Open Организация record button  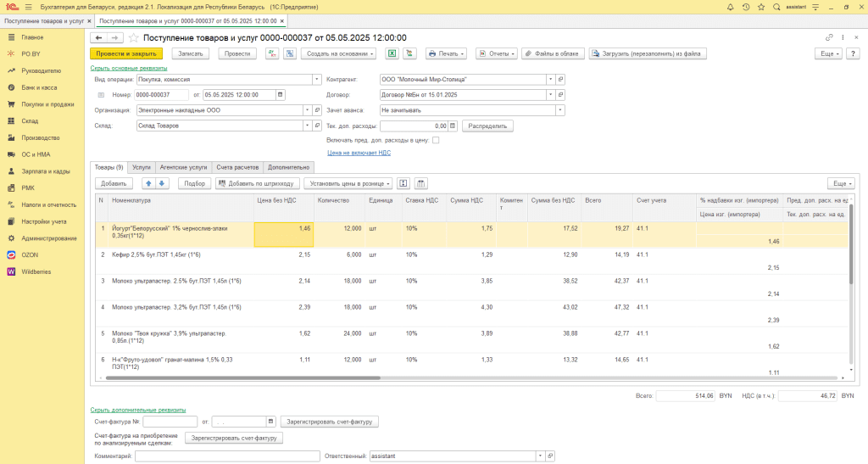(317, 110)
